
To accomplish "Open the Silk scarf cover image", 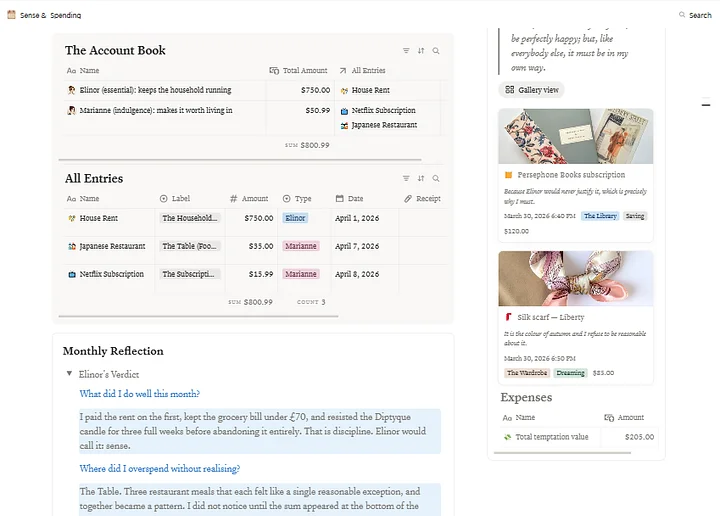I will [576, 279].
